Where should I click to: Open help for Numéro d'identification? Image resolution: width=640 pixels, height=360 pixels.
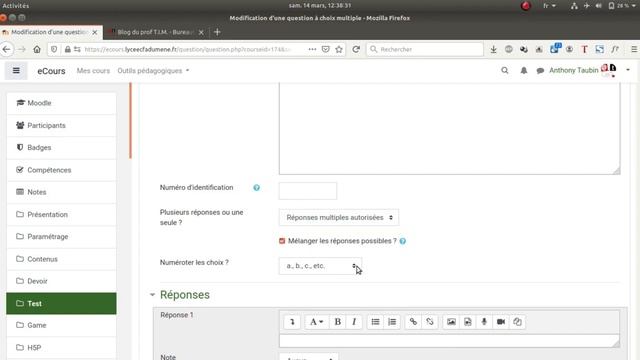[x=256, y=188]
